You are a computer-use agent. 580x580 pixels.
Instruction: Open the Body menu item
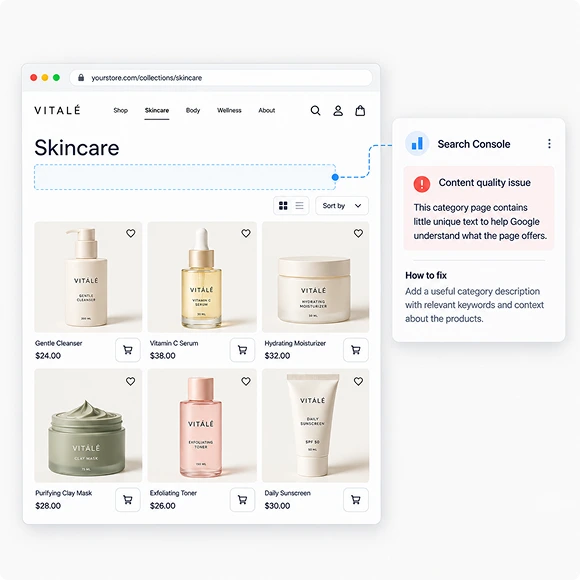pos(193,110)
